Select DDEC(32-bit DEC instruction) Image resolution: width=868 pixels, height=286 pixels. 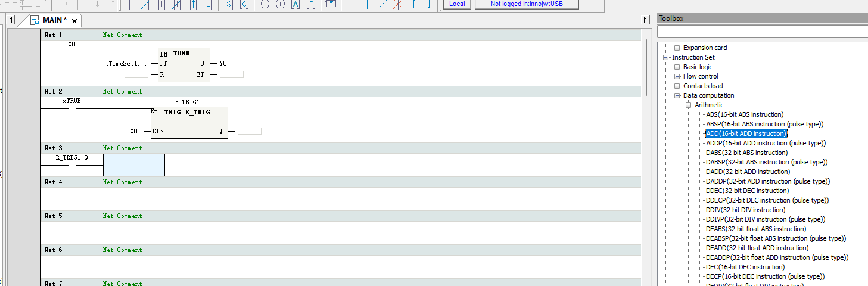pos(747,191)
